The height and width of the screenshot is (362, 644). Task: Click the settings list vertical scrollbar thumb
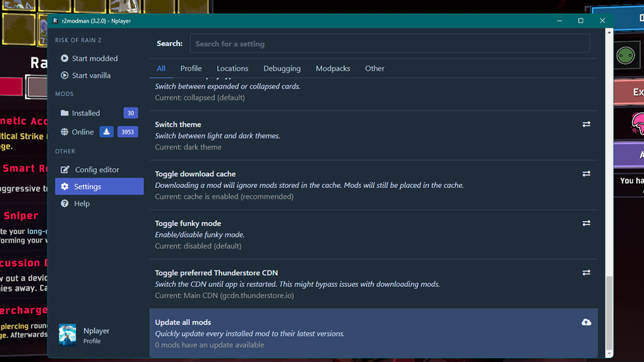point(609,313)
